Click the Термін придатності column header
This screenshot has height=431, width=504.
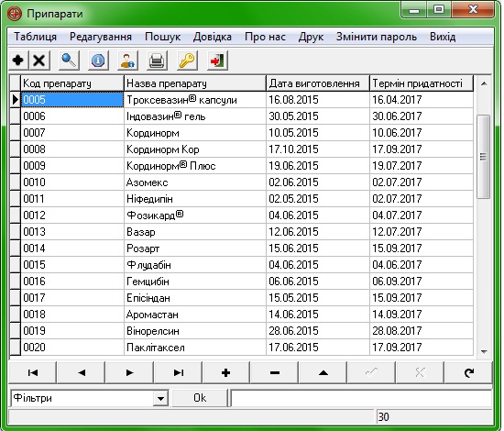(x=422, y=83)
